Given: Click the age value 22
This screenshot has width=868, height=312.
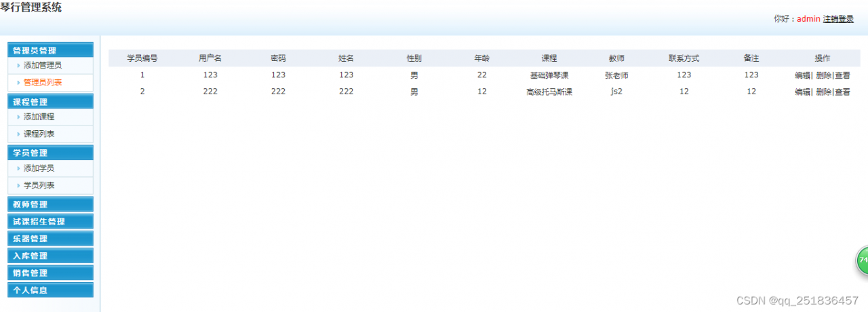Looking at the screenshot, I should pos(481,75).
